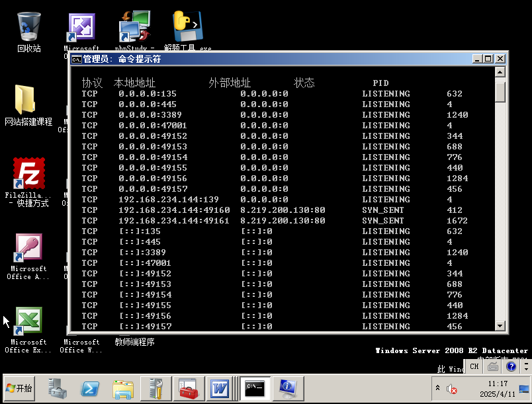This screenshot has width=532, height=404.
Task: Open the server tools wrench taskbar icon
Action: (155, 388)
